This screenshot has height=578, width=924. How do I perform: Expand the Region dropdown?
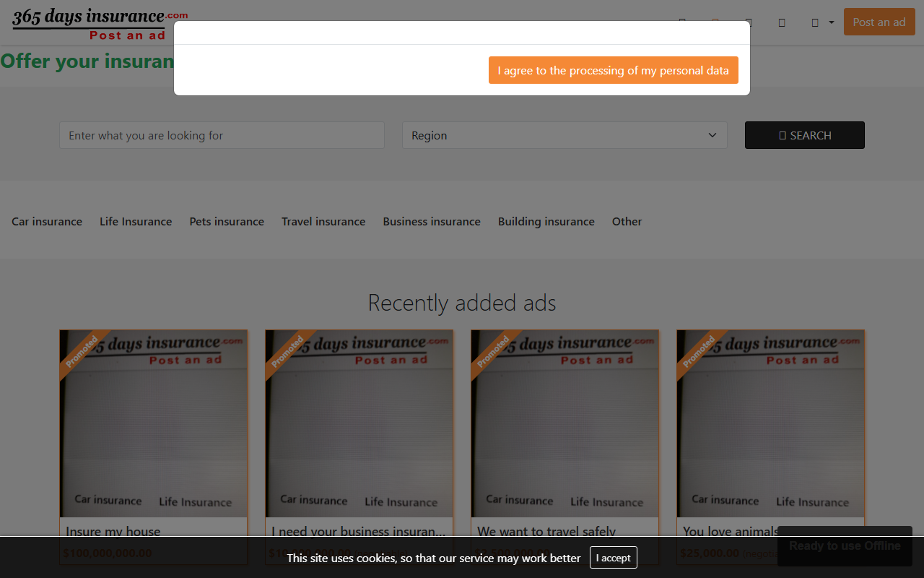tap(565, 135)
